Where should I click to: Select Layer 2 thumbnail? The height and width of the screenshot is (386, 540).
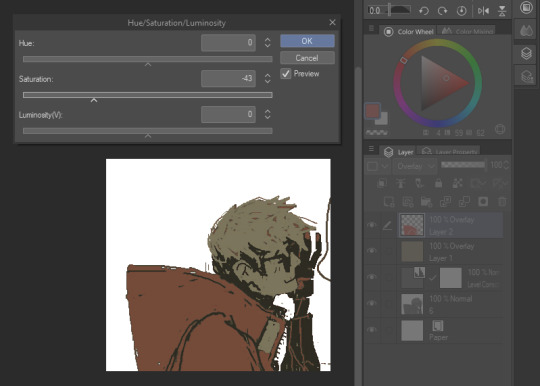(x=412, y=225)
